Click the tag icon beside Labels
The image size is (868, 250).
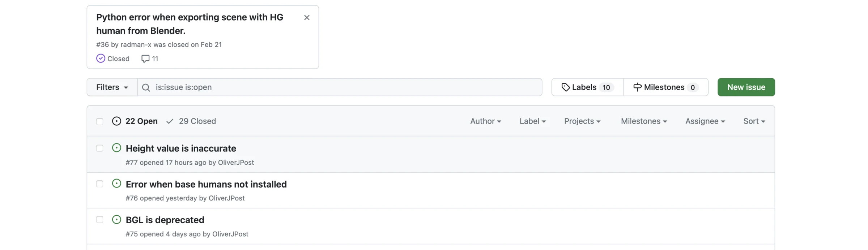tap(566, 87)
